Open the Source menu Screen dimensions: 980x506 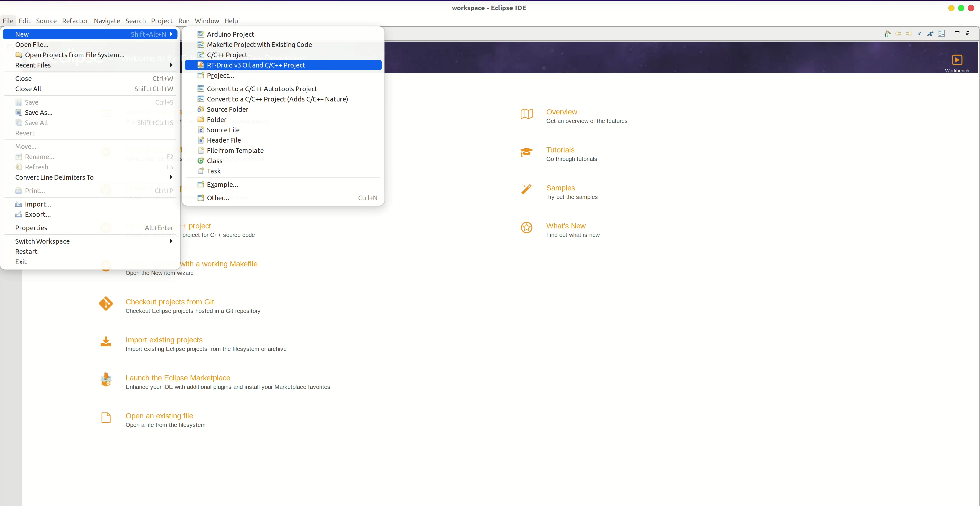[46, 21]
